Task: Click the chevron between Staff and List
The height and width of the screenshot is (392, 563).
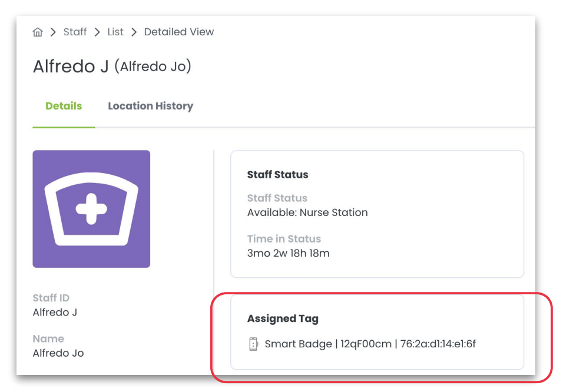Action: click(x=97, y=32)
